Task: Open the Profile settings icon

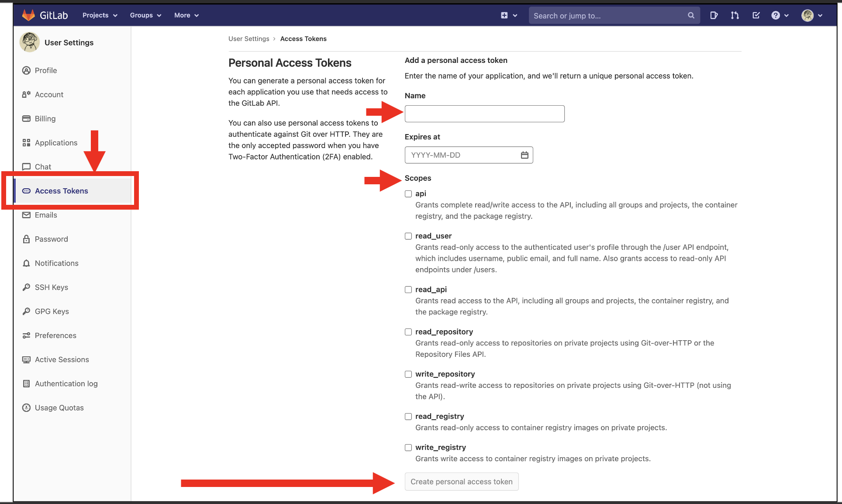Action: click(x=26, y=70)
